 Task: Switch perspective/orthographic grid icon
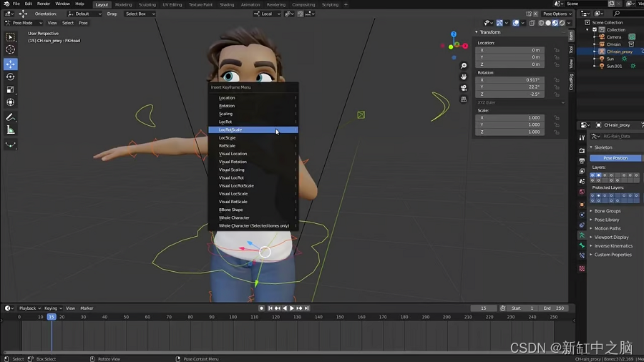[x=464, y=99]
